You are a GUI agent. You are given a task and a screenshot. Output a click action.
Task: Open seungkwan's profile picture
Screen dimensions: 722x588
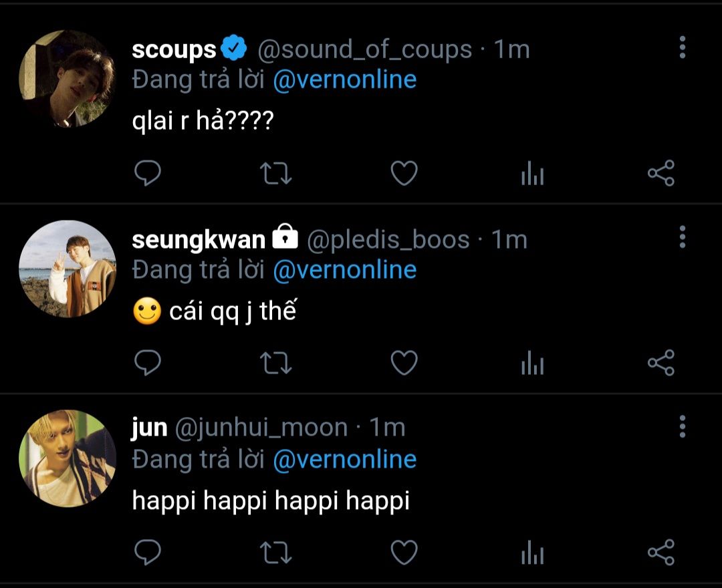[x=68, y=269]
